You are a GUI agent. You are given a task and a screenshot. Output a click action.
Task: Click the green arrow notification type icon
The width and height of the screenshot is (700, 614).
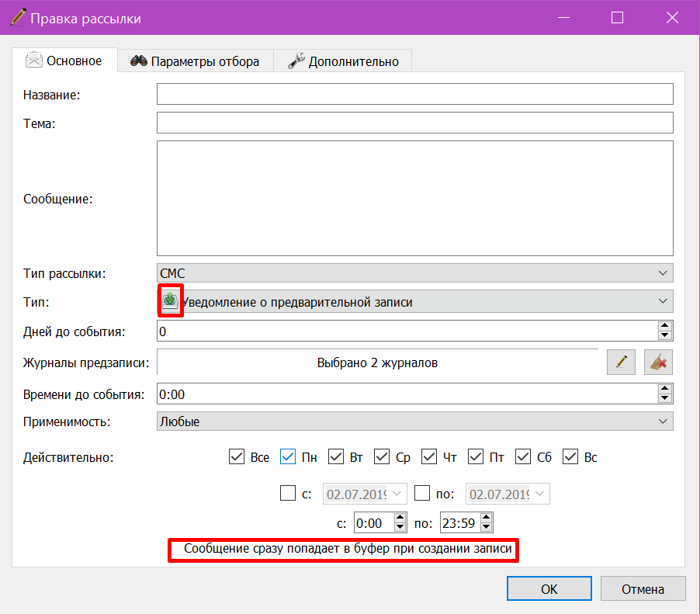click(170, 301)
